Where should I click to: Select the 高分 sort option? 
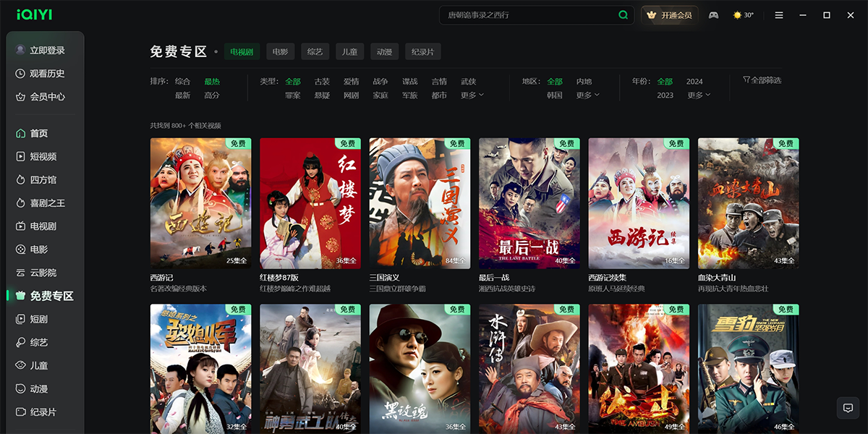[x=212, y=95]
